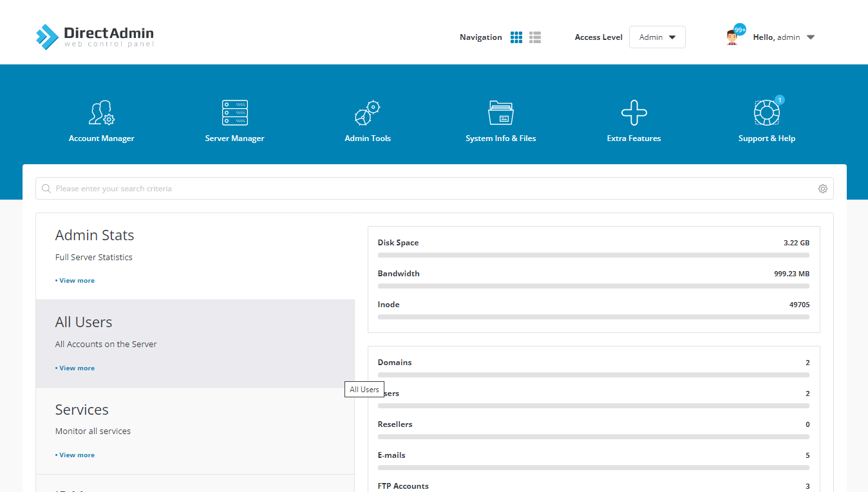
Task: Open Server Manager rack icon
Action: click(234, 113)
